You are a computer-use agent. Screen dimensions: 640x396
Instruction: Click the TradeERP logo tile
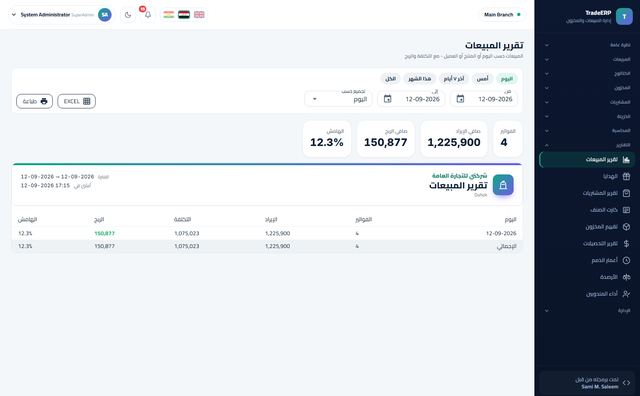click(624, 16)
